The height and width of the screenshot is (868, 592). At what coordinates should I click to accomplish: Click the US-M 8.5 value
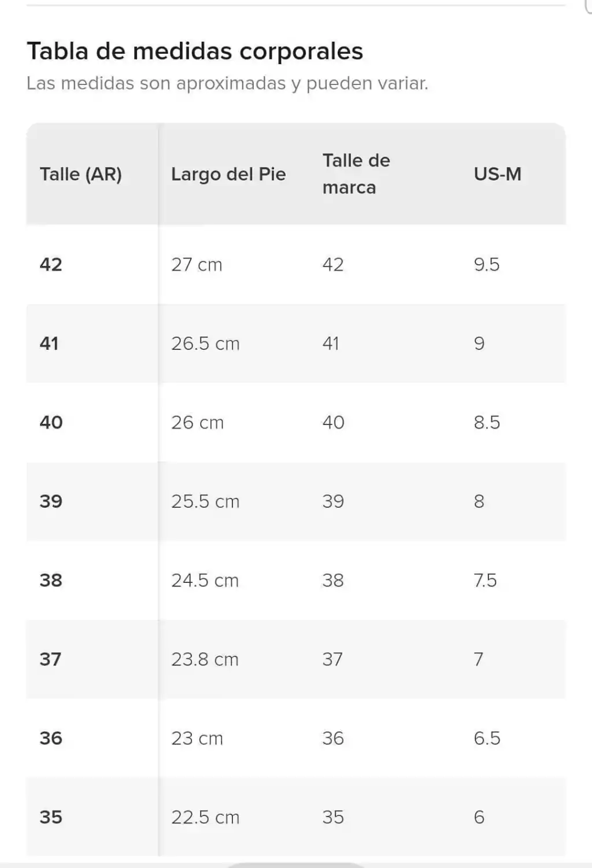[487, 422]
